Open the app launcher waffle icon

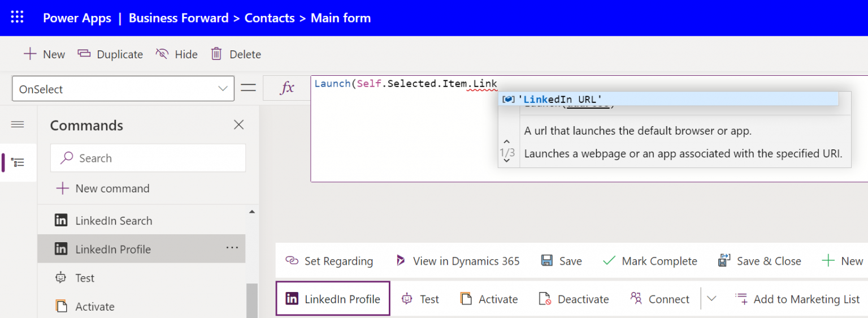pyautogui.click(x=18, y=18)
